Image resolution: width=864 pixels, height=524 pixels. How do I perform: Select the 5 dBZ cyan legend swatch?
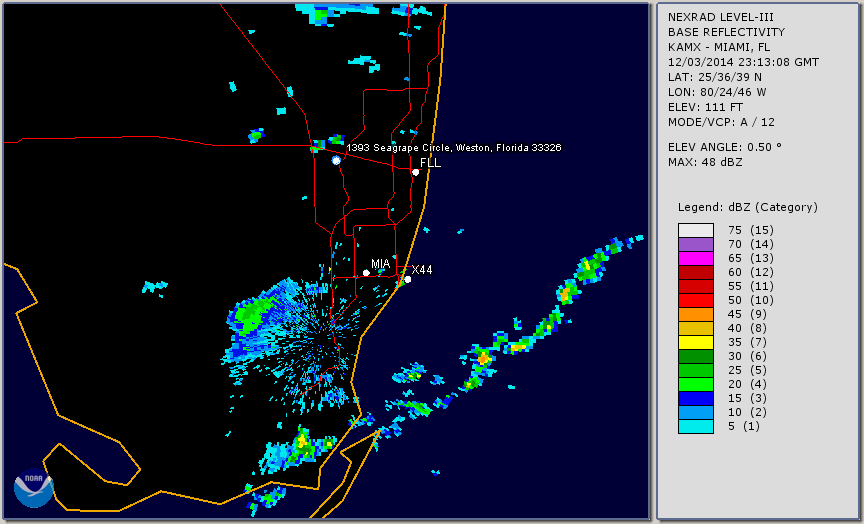696,426
